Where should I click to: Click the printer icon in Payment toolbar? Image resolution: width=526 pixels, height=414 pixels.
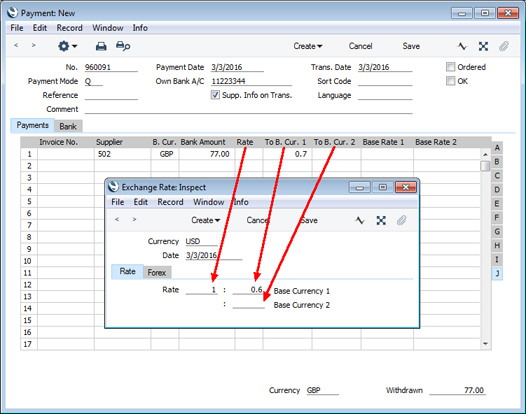click(101, 46)
